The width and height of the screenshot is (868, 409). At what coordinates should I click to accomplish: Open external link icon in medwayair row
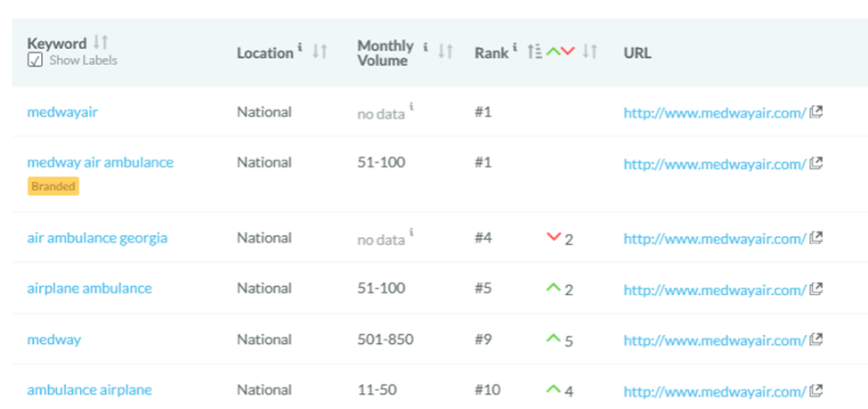(816, 112)
